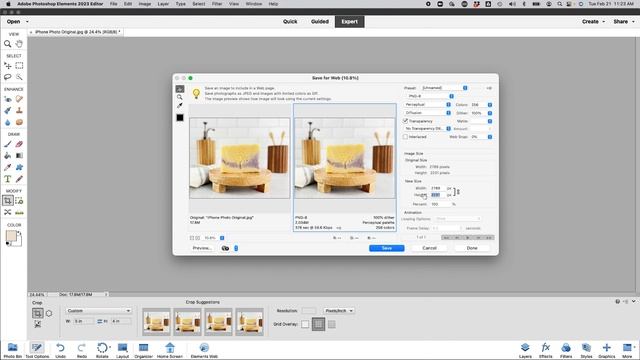The image size is (640, 360).
Task: Open the Organizer from the taskbar
Action: click(x=143, y=350)
